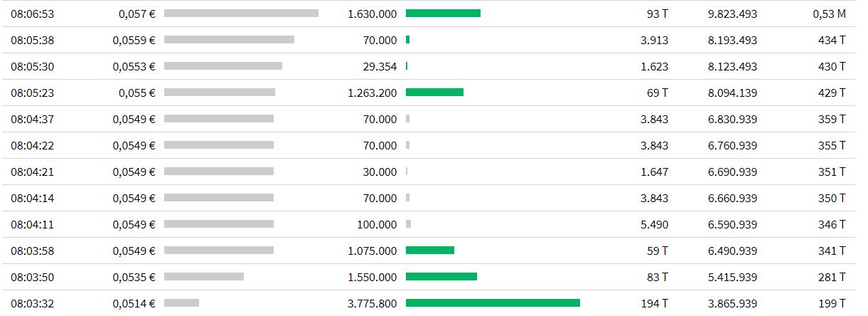
Task: Select the 0,53 M turnover value
Action: [x=829, y=14]
